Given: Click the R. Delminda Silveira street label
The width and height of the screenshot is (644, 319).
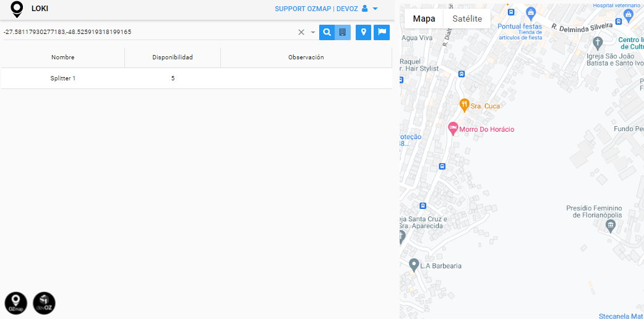Looking at the screenshot, I should [x=582, y=27].
